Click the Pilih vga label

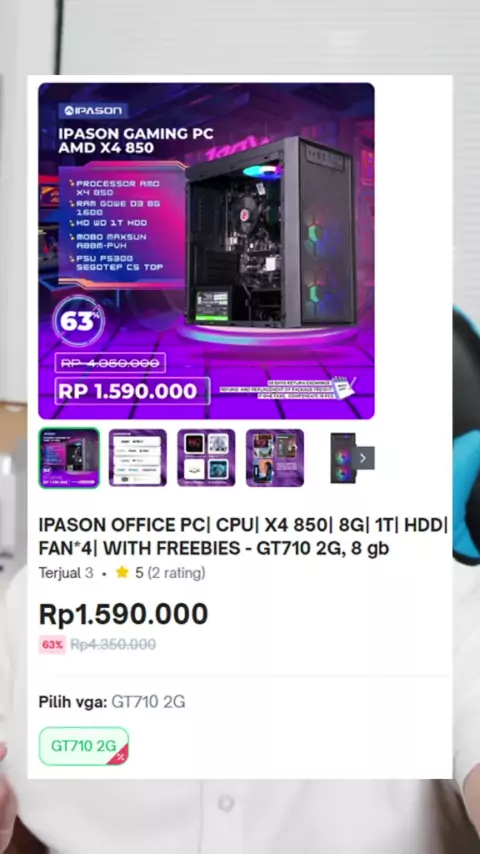72,703
